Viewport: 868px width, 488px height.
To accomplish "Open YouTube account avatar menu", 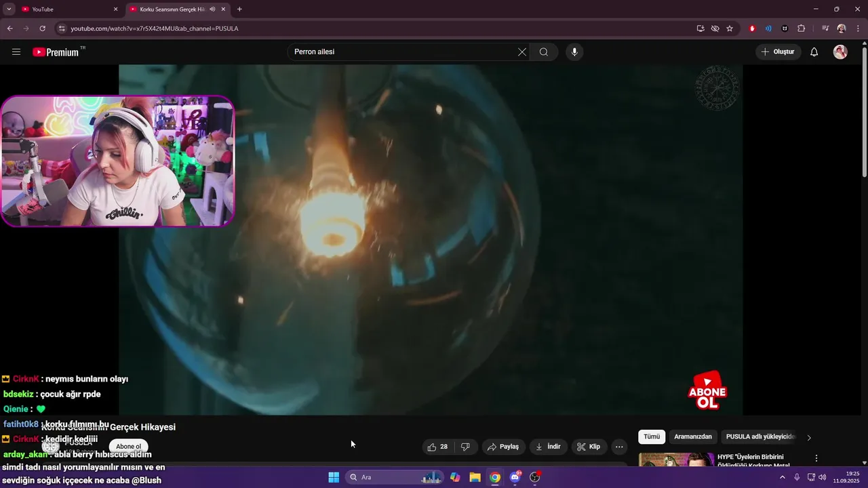I will [840, 52].
